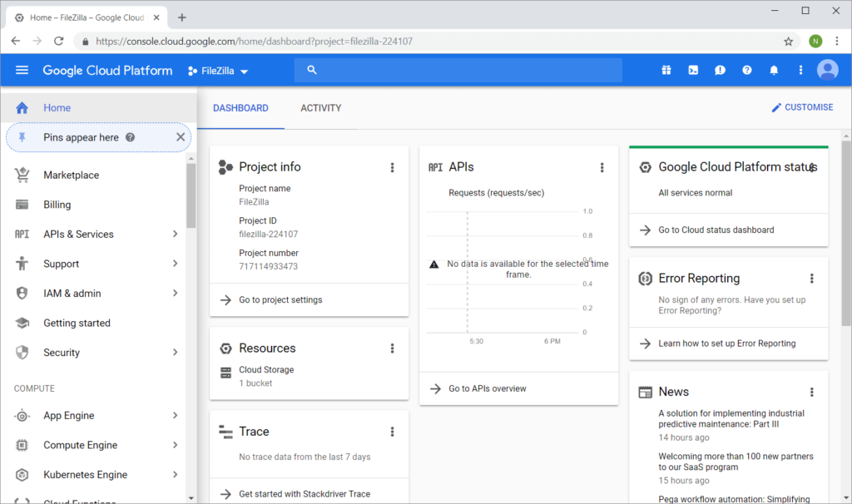
Task: Reload the page with browser refresh button
Action: [x=59, y=42]
